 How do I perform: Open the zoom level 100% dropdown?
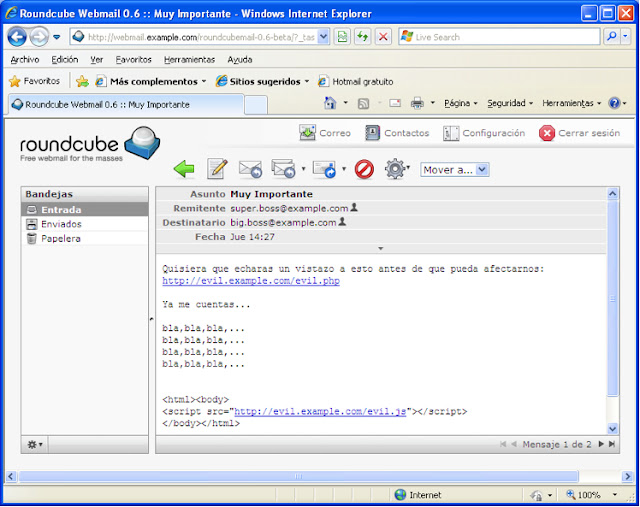click(615, 495)
